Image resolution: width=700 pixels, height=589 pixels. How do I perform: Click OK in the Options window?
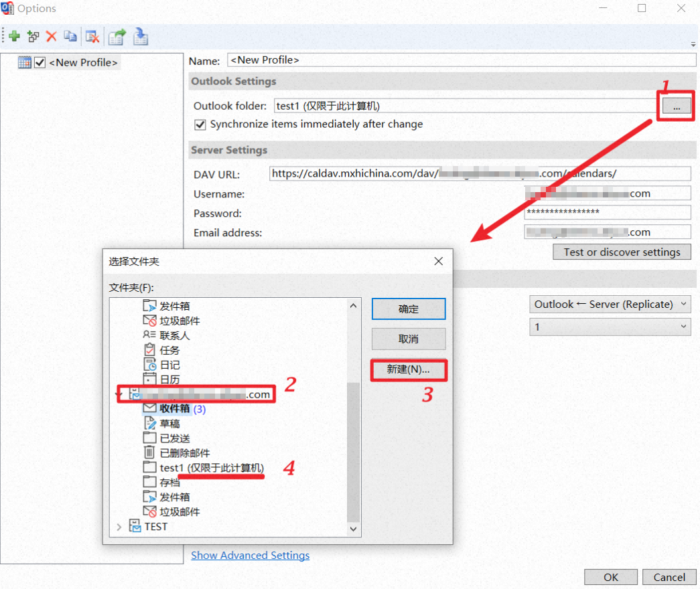point(611,578)
